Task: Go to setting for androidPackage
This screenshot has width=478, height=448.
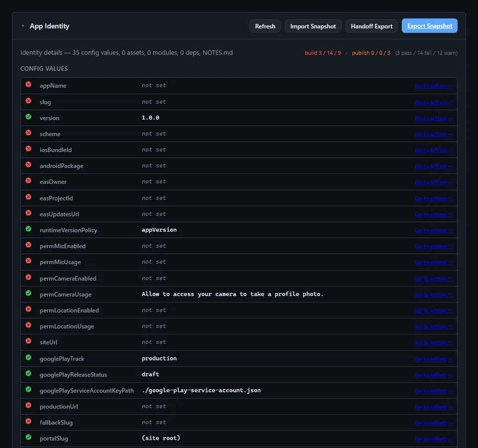Action: (x=434, y=166)
